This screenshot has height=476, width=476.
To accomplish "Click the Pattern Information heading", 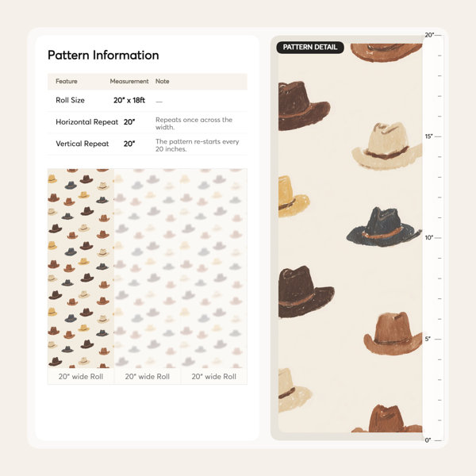I will coord(103,56).
